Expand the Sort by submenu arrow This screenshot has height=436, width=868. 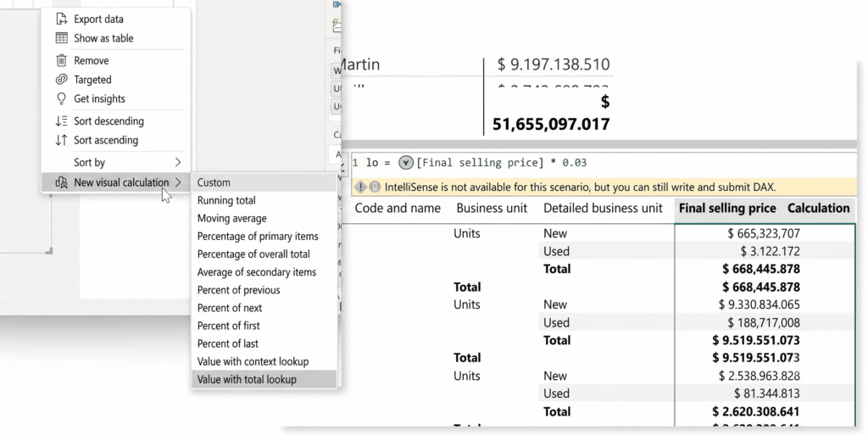click(178, 162)
